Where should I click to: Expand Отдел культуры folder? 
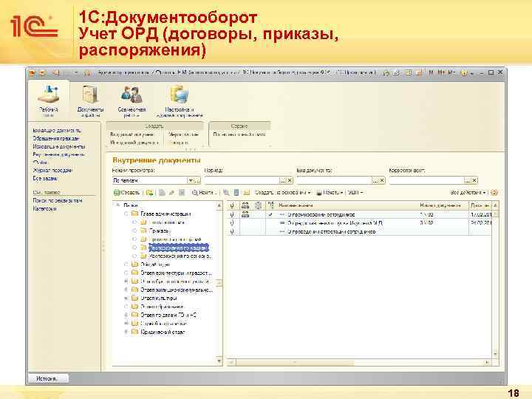tap(126, 299)
